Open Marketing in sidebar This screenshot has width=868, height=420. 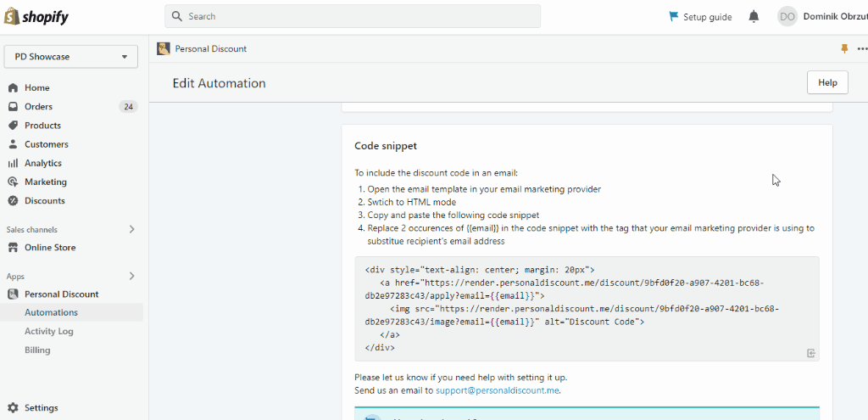pyautogui.click(x=46, y=182)
